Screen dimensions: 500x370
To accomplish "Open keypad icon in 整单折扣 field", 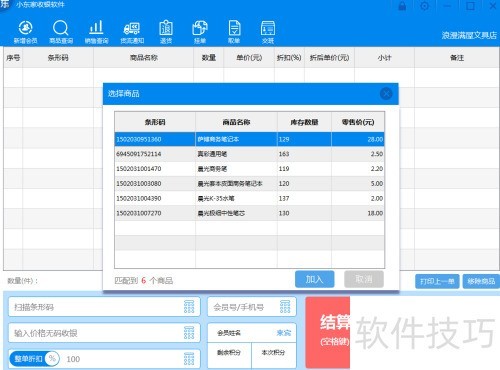I will [189, 359].
